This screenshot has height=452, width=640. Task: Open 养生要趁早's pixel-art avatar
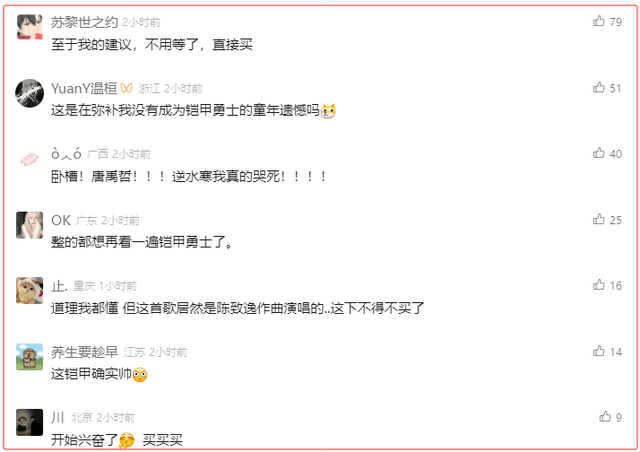click(x=29, y=357)
